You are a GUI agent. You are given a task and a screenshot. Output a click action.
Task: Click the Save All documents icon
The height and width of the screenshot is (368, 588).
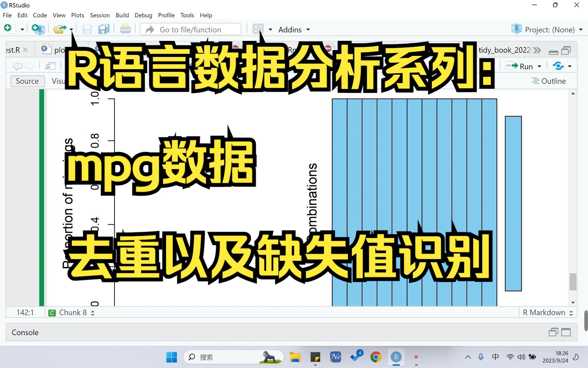(x=104, y=29)
